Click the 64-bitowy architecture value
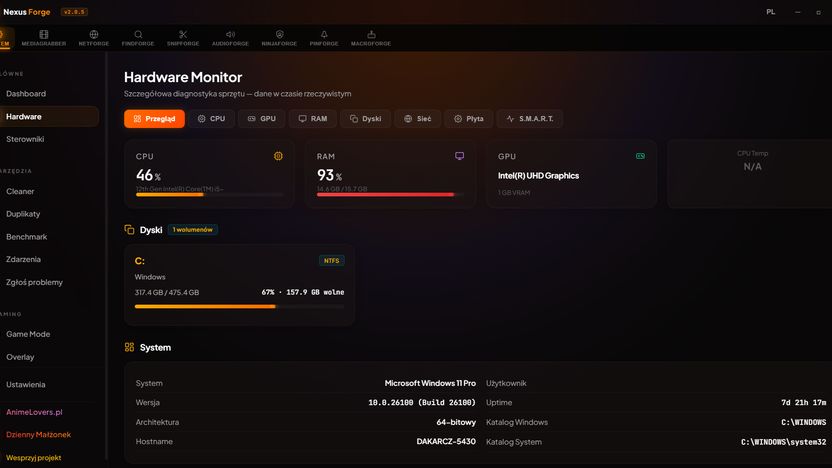This screenshot has width=832, height=468. pyautogui.click(x=456, y=422)
